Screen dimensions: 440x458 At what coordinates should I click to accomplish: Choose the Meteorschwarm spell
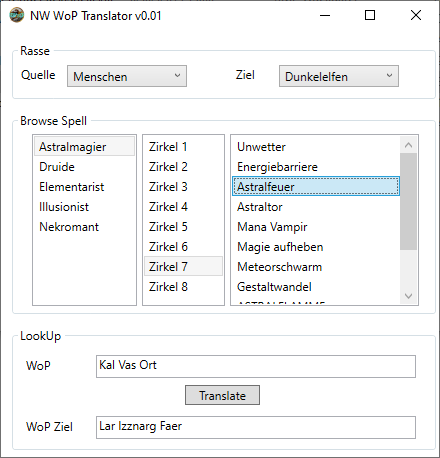(316, 267)
